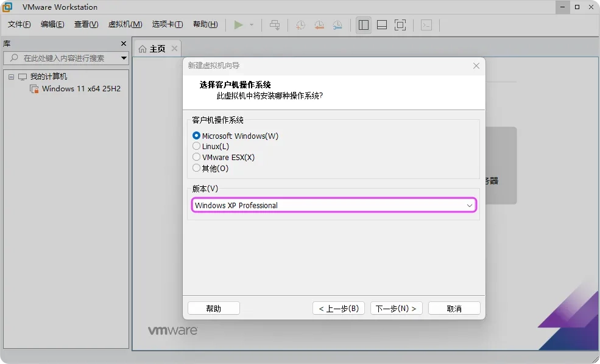Open the 编辑(E) menu
Image resolution: width=600 pixels, height=364 pixels.
pos(52,24)
